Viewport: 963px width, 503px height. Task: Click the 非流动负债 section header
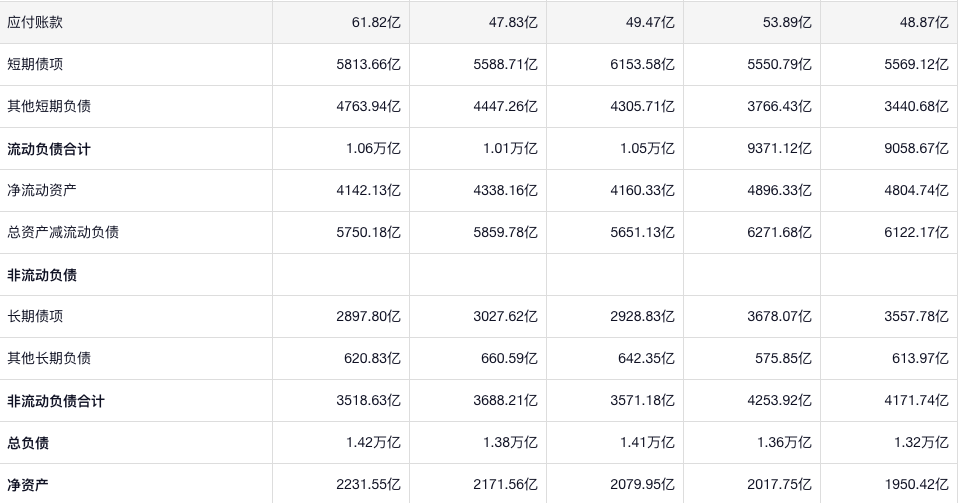(x=42, y=275)
